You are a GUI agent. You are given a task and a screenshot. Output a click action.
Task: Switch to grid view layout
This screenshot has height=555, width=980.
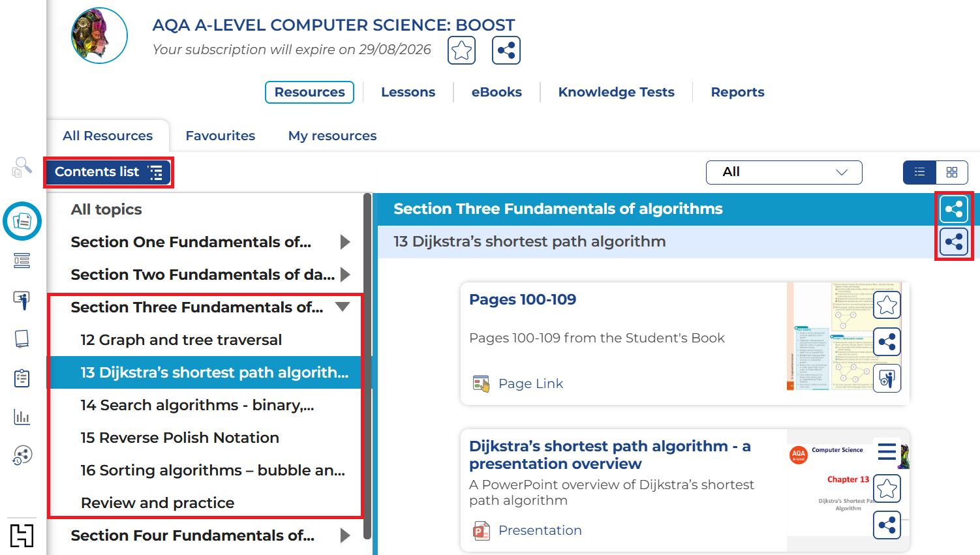(952, 172)
